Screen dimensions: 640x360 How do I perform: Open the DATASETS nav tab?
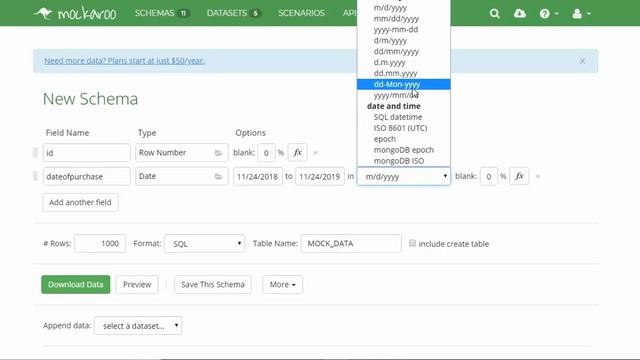[233, 13]
